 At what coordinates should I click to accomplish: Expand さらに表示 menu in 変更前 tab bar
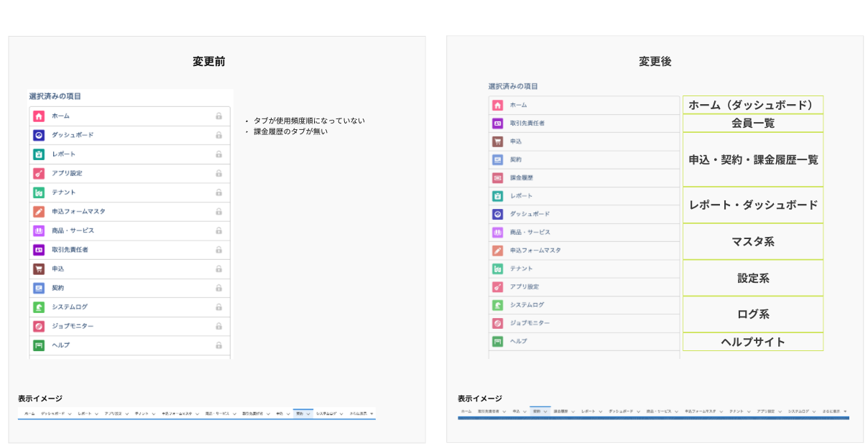coord(371,414)
